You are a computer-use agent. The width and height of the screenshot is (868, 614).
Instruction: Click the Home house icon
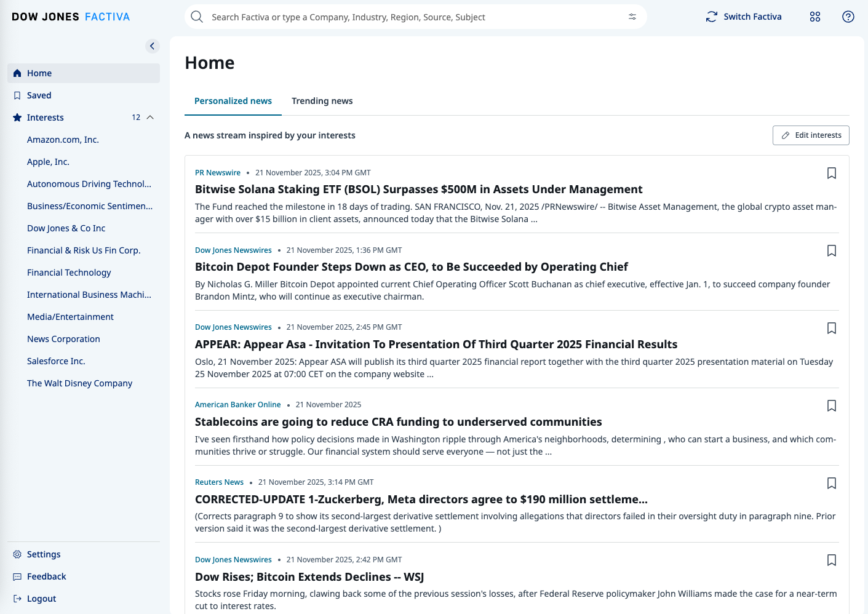tap(17, 73)
